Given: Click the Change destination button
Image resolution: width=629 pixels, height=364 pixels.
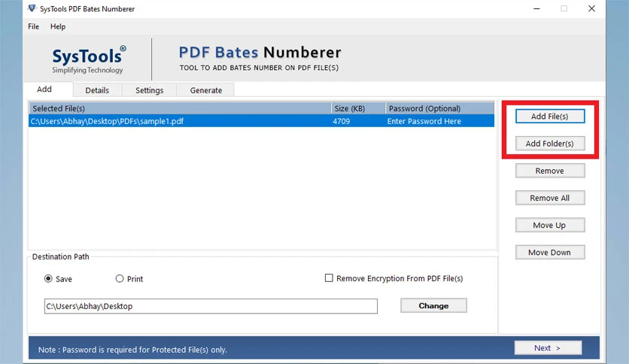Looking at the screenshot, I should 433,305.
